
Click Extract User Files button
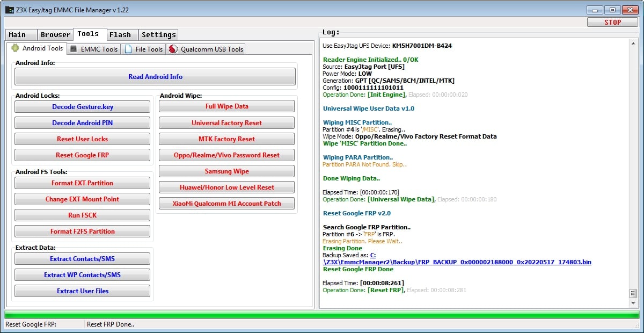point(82,291)
